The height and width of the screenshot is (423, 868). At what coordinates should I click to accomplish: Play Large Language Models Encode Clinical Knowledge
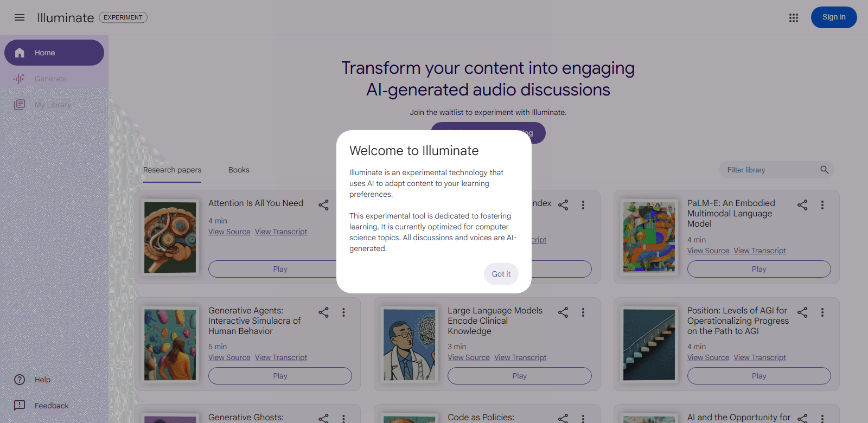point(520,376)
